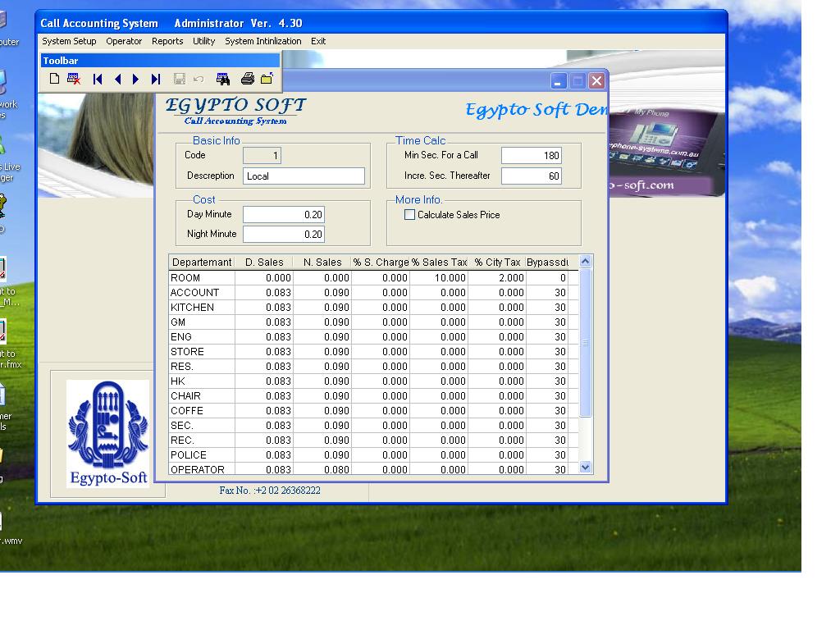840x630 pixels.
Task: Click the Min Sec. For a Call field
Action: (532, 155)
